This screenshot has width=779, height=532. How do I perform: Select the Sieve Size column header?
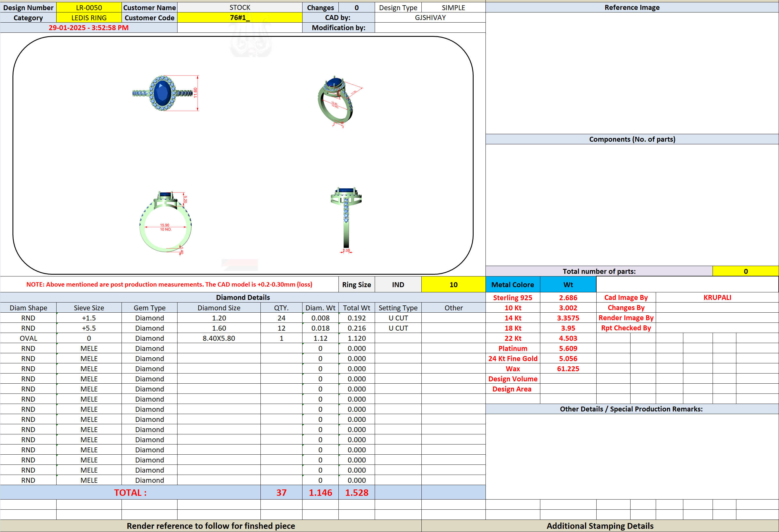coord(89,308)
